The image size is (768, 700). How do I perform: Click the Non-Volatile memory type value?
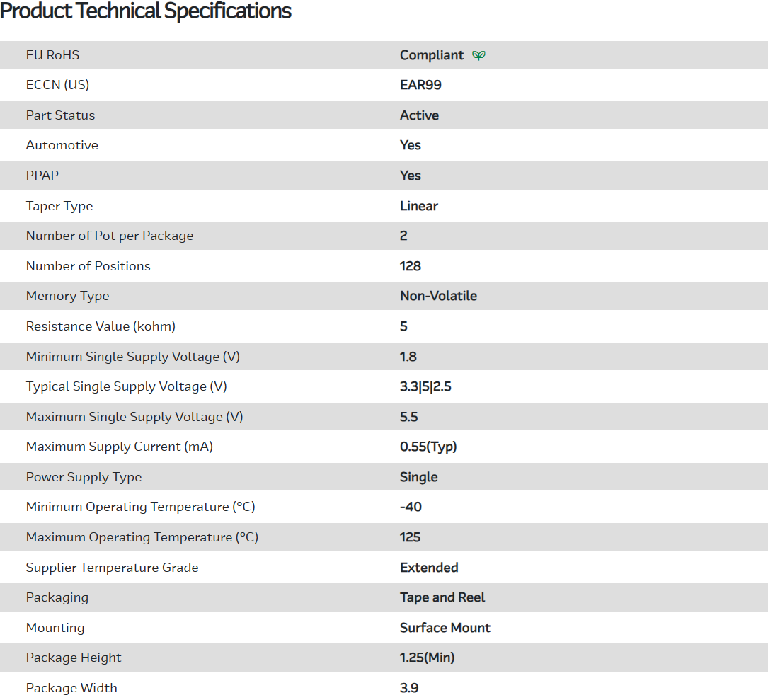(438, 296)
